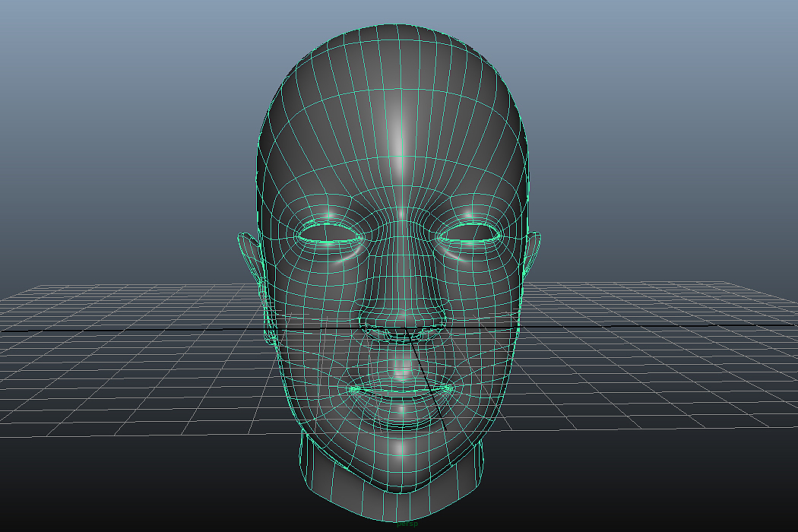This screenshot has height=532, width=798.
Task: Select the head model's left-side eye opening
Action: click(331, 234)
